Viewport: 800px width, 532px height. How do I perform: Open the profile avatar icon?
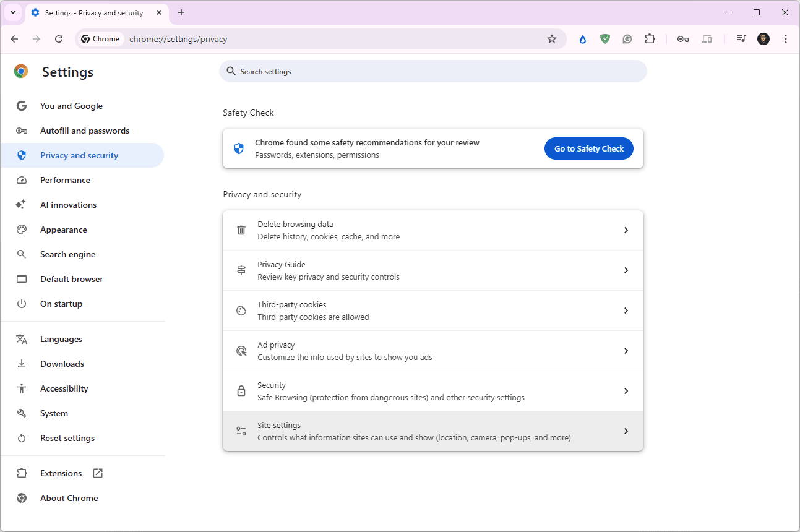(x=763, y=39)
